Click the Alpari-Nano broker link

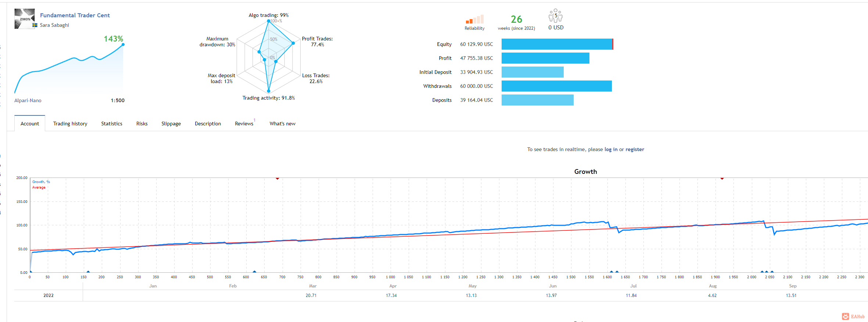coord(28,100)
